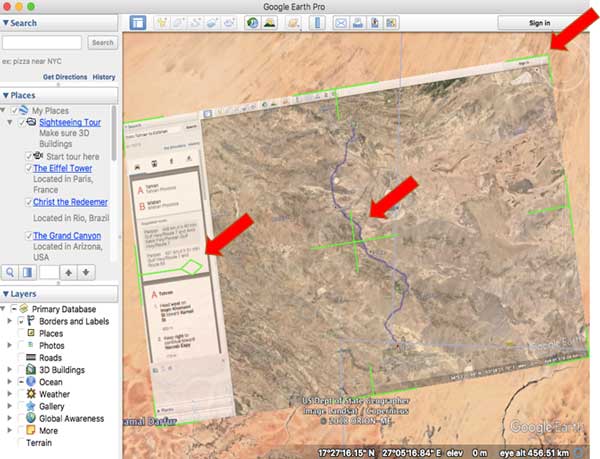Toggle the Borders and Labels layer checkbox

[x=21, y=321]
